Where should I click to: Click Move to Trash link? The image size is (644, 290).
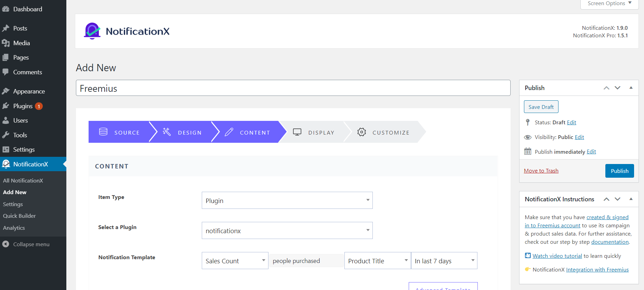pos(541,171)
